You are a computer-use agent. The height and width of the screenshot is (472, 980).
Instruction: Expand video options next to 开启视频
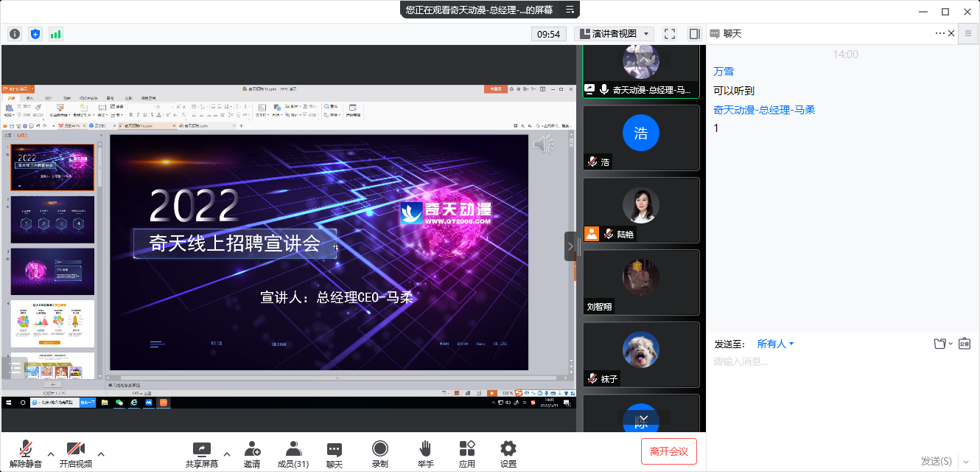tap(101, 454)
